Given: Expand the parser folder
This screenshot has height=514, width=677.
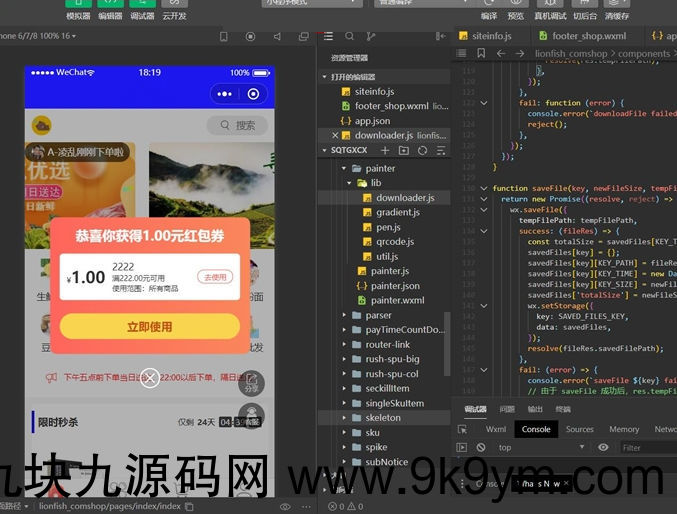Looking at the screenshot, I should click(x=344, y=314).
